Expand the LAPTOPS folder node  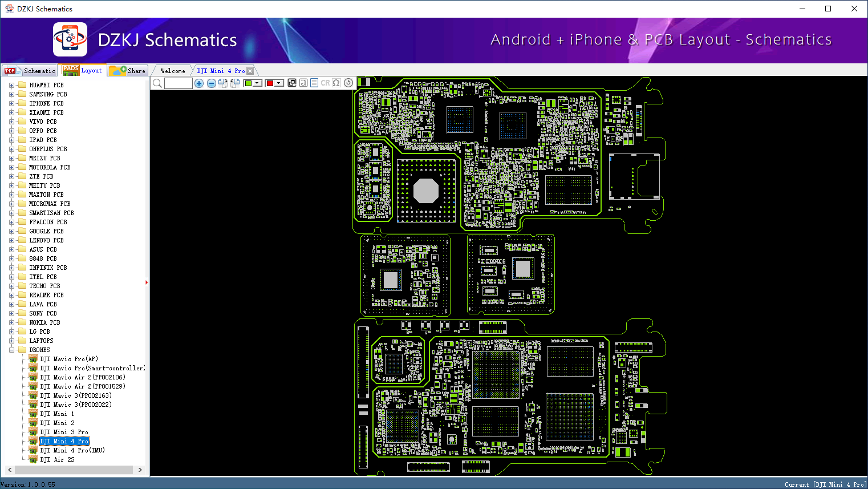click(11, 341)
